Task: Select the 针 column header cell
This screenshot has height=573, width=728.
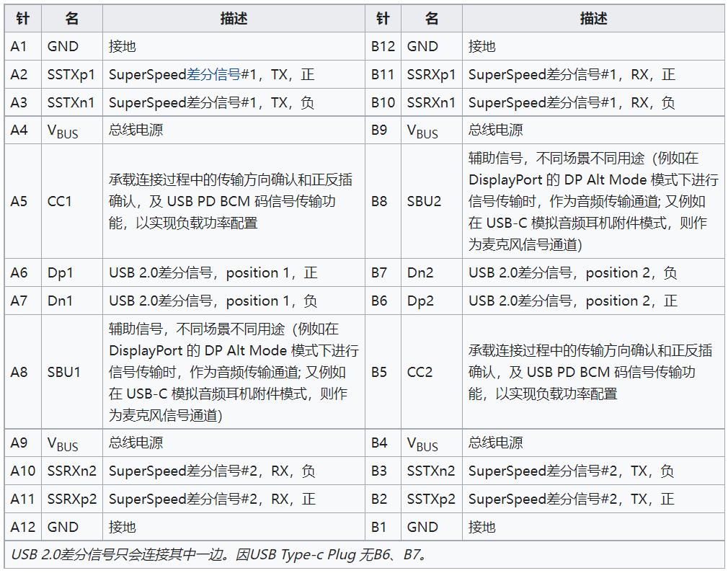Action: [22, 18]
